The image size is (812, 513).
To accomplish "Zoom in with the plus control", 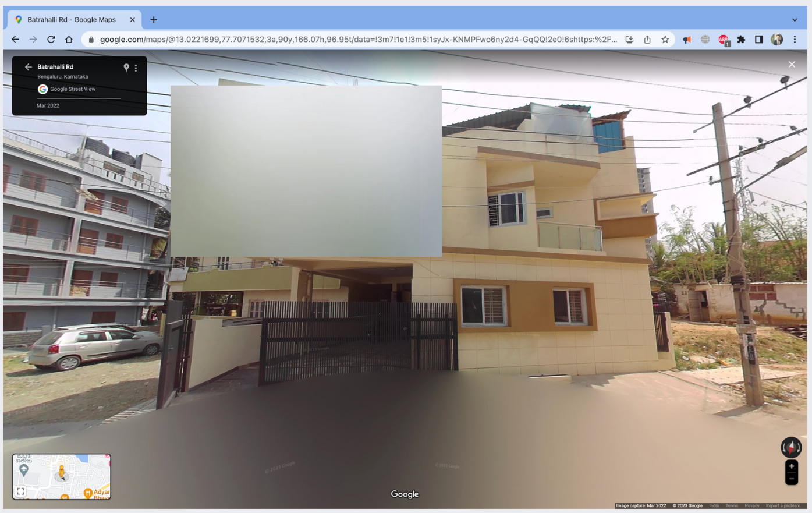I will [792, 466].
